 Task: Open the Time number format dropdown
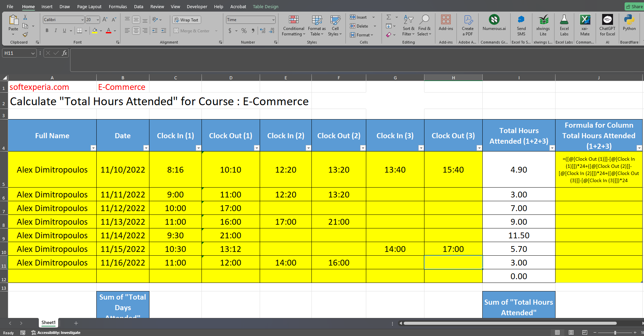coord(273,20)
